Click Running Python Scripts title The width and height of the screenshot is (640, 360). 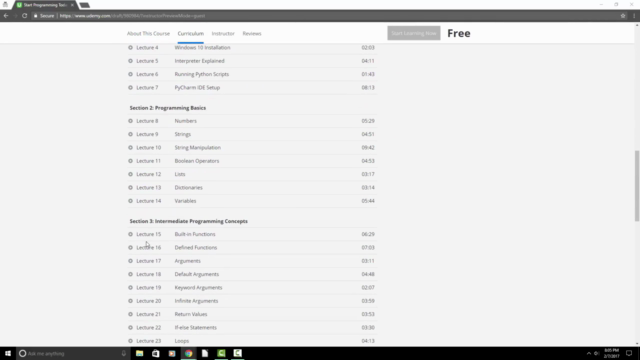point(202,74)
